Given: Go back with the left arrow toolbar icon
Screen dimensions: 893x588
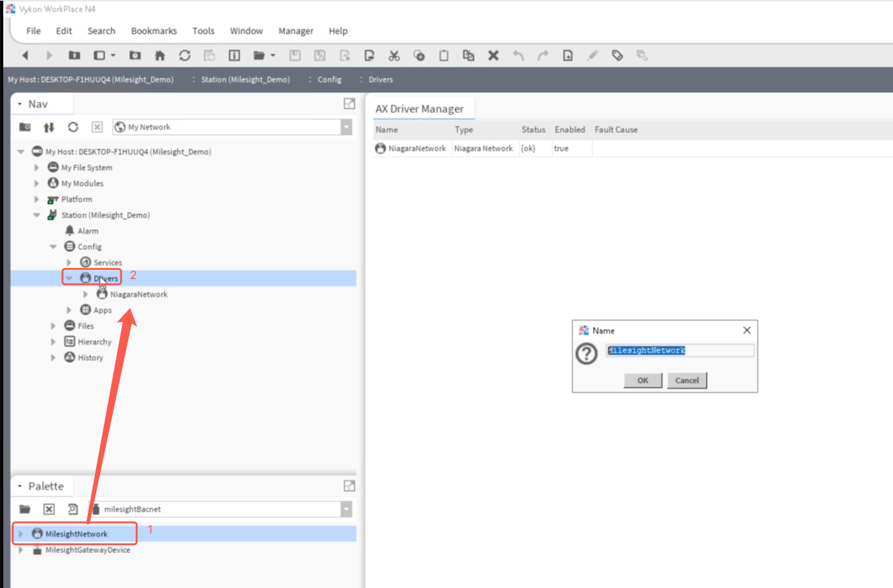Looking at the screenshot, I should point(25,56).
